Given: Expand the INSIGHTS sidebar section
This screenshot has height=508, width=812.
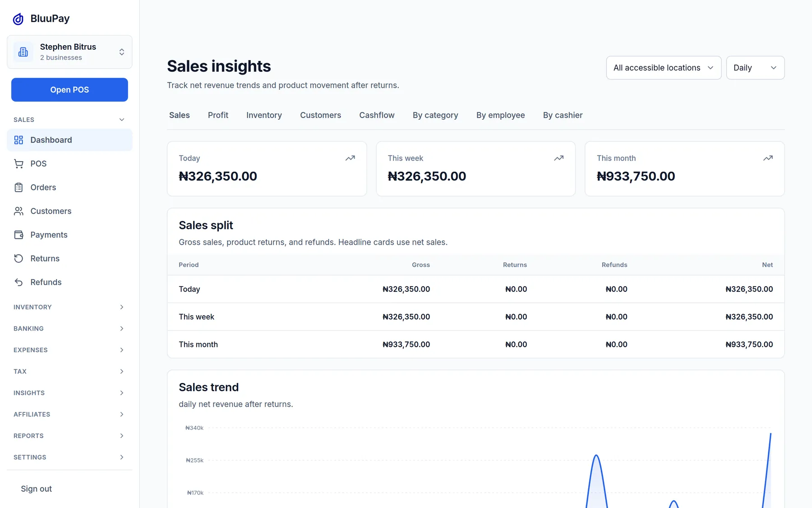Looking at the screenshot, I should (x=69, y=393).
